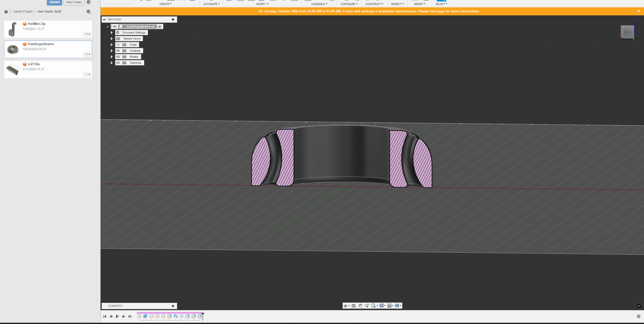Expand the Analysis tree node
Screen dimensions: 644x324
112,51
